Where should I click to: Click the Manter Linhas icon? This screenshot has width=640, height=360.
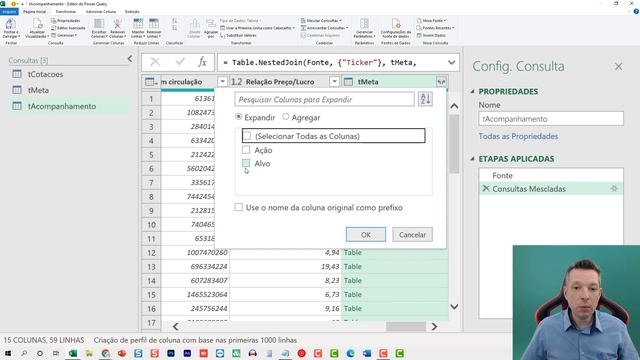coord(138,24)
